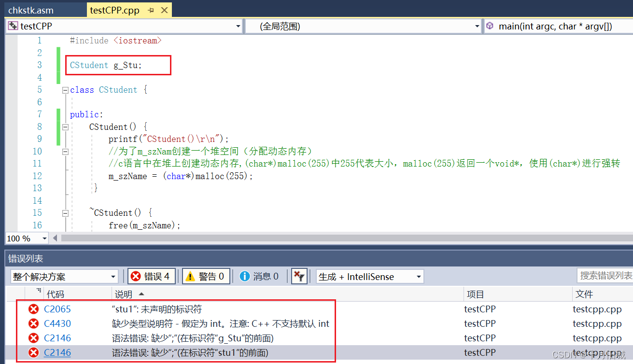The image size is (633, 364).
Task: Click the horizontal scrollbar left arrow
Action: [x=55, y=238]
